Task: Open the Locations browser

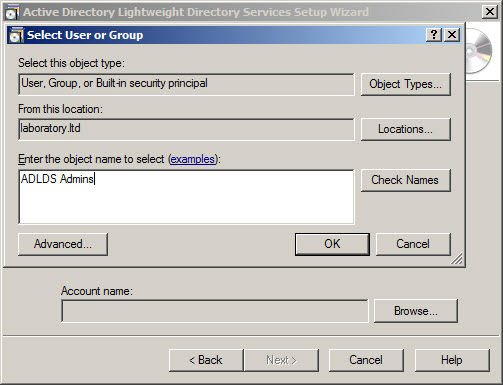Action: pos(406,129)
